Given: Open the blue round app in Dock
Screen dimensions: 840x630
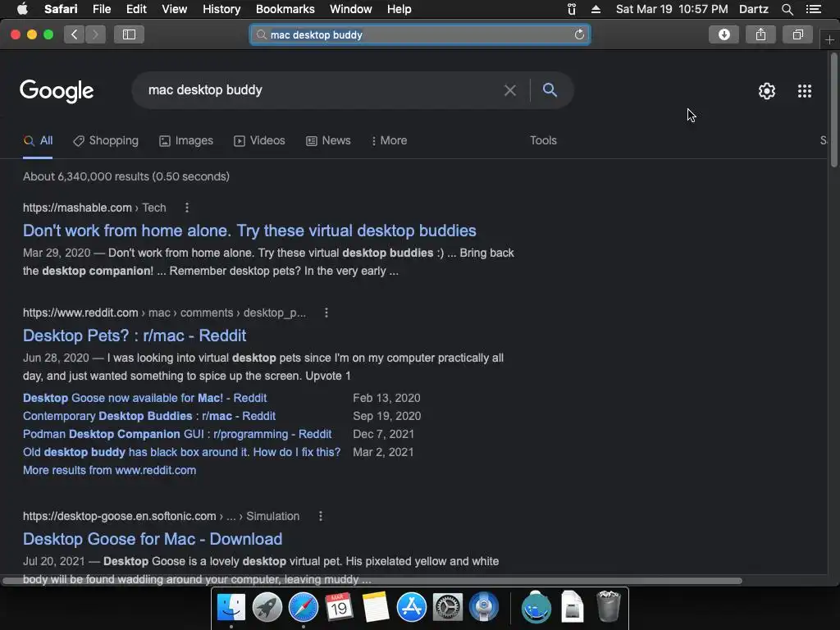Looking at the screenshot, I should click(x=483, y=608).
